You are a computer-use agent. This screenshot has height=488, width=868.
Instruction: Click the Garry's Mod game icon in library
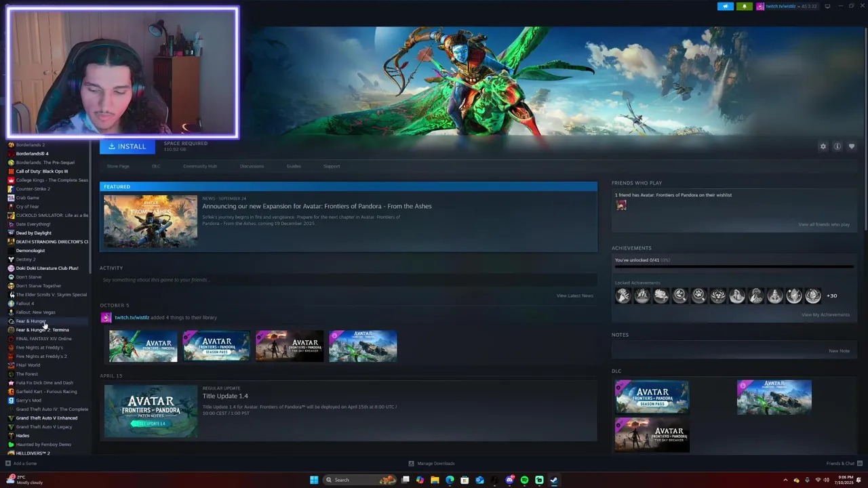11,401
